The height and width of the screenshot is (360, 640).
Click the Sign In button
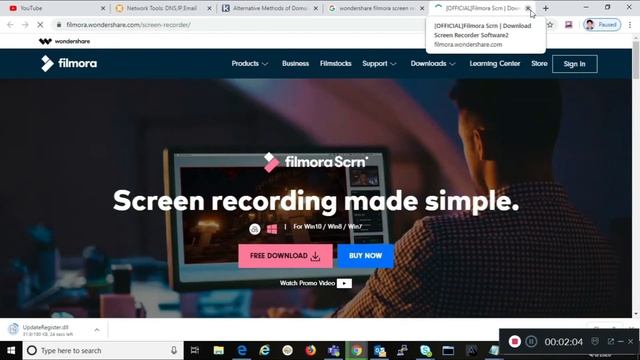(x=575, y=64)
